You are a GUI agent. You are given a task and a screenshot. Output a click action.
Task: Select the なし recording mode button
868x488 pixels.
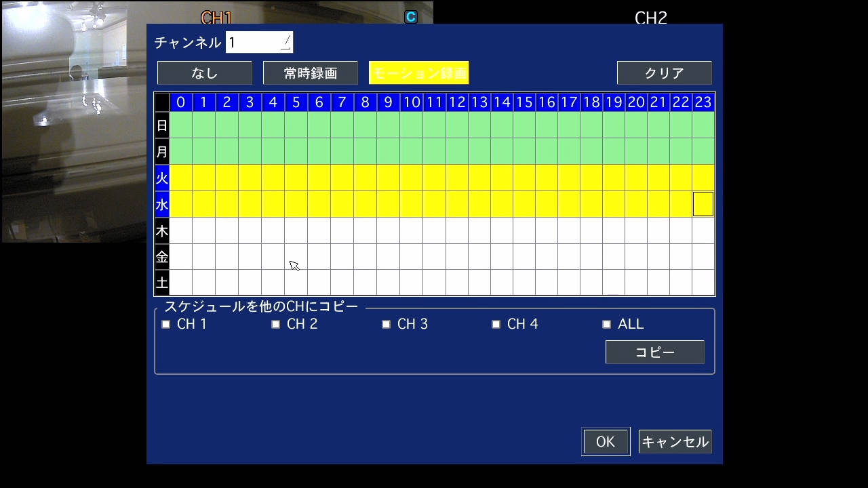click(205, 73)
